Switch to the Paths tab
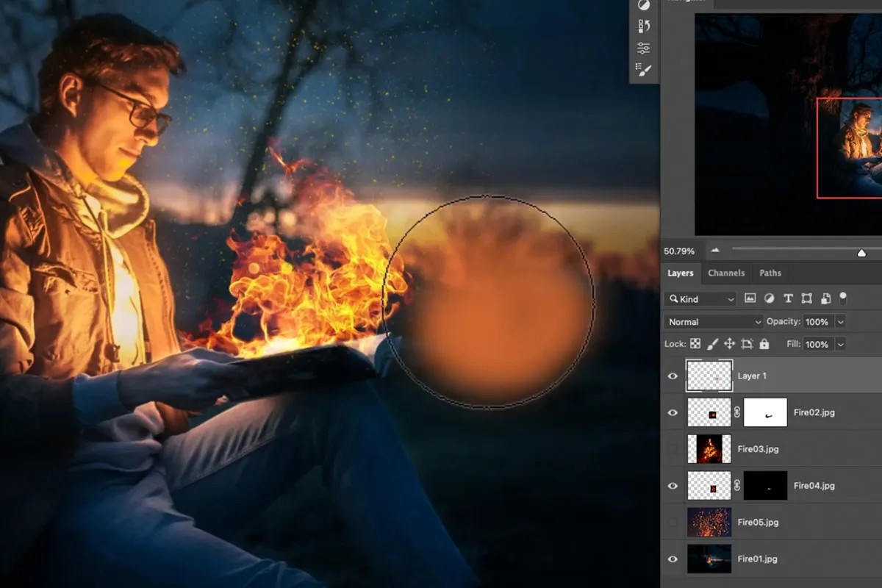The image size is (882, 588). (x=770, y=273)
